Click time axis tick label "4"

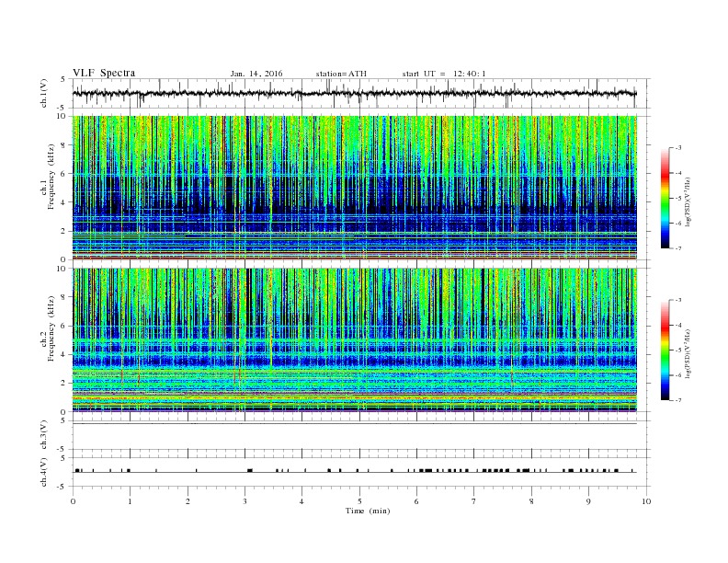302,501
